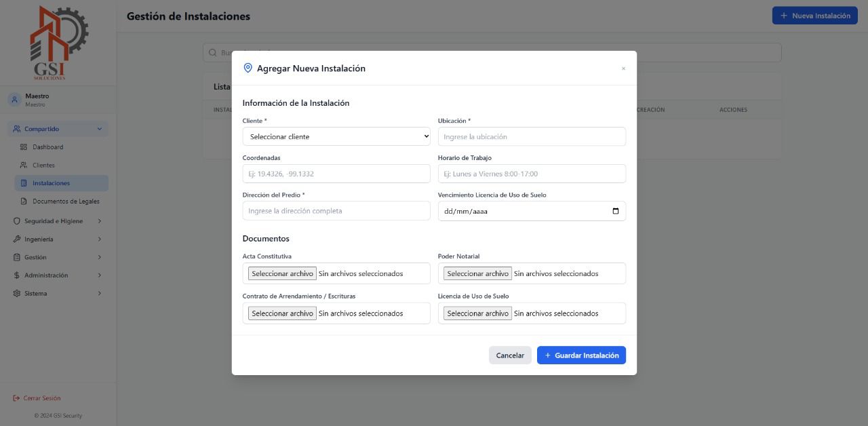Click the Maestro user avatar icon
Screen dimensions: 868x426
pyautogui.click(x=14, y=100)
